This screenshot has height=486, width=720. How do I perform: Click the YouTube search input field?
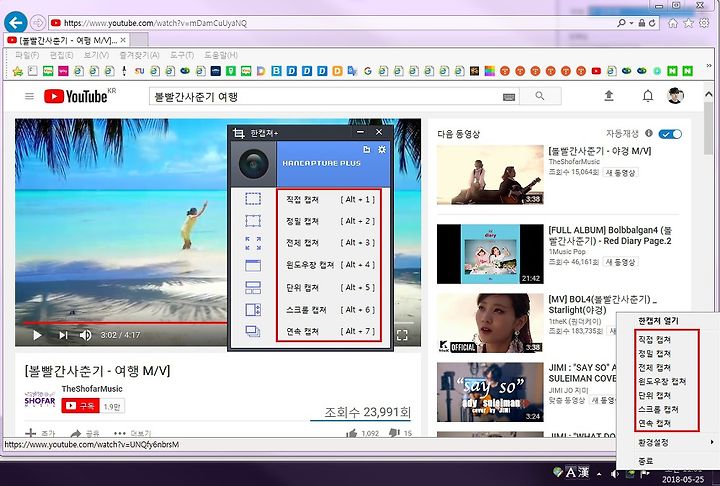(326, 96)
